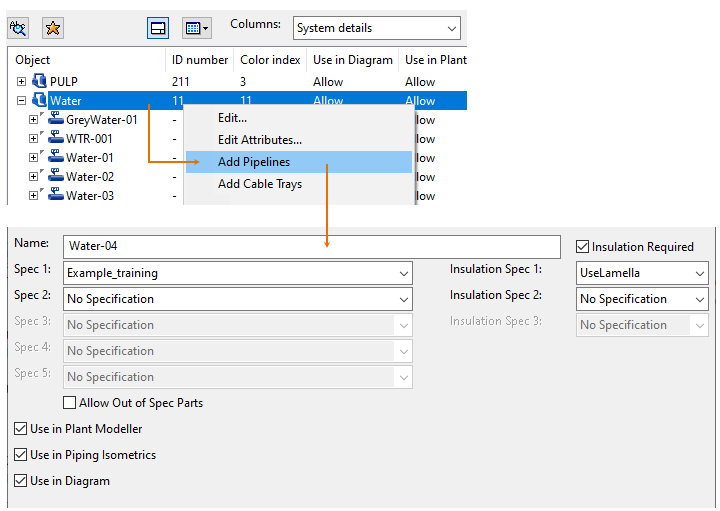The width and height of the screenshot is (720, 511).
Task: Click the WTR-001 pipeline icon
Action: pyautogui.click(x=56, y=139)
